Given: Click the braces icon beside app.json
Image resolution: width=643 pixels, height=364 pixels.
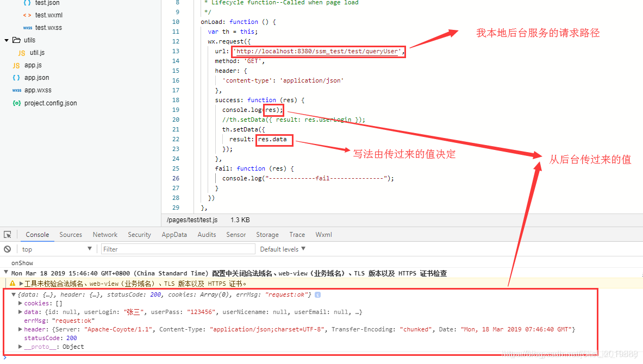Looking at the screenshot, I should pos(16,78).
